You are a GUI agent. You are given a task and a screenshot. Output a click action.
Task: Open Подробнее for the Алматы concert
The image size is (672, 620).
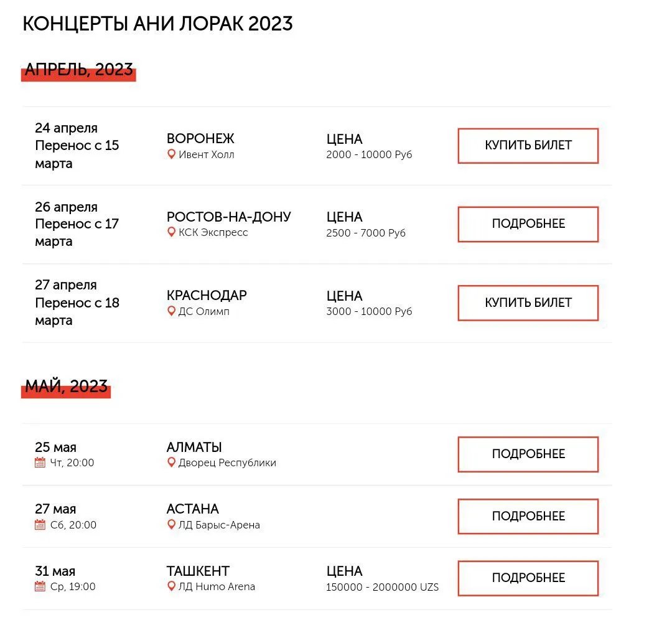pyautogui.click(x=528, y=454)
